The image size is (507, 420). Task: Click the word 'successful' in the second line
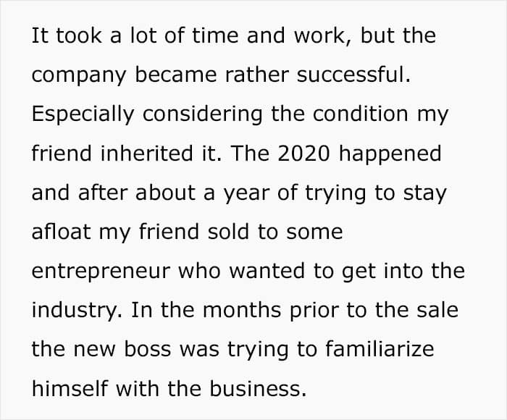(x=351, y=75)
